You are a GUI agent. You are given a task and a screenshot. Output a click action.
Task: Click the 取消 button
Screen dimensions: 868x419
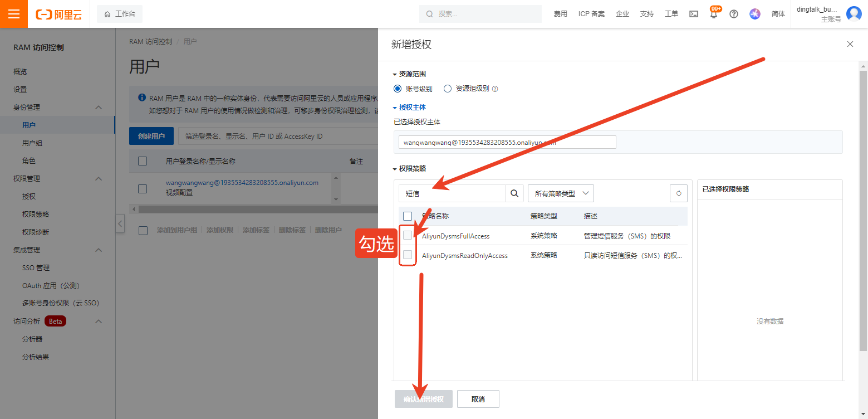coord(478,399)
